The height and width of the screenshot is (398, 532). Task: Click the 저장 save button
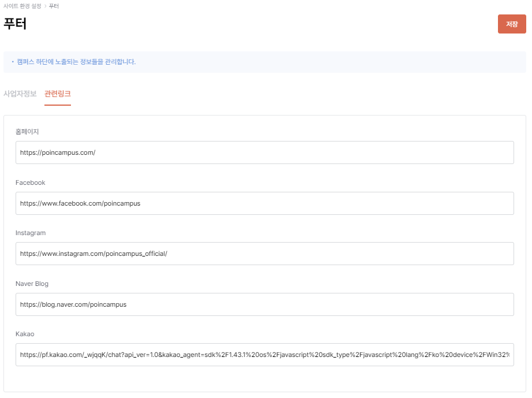point(512,24)
